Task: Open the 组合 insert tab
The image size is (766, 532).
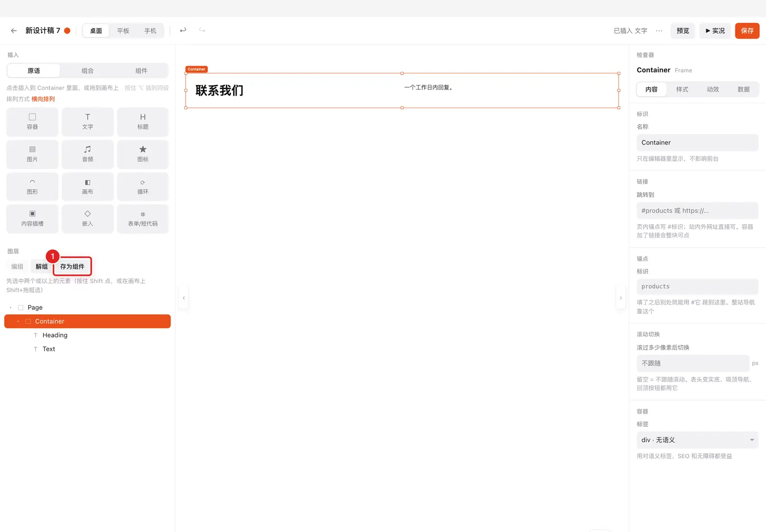Action: (88, 71)
